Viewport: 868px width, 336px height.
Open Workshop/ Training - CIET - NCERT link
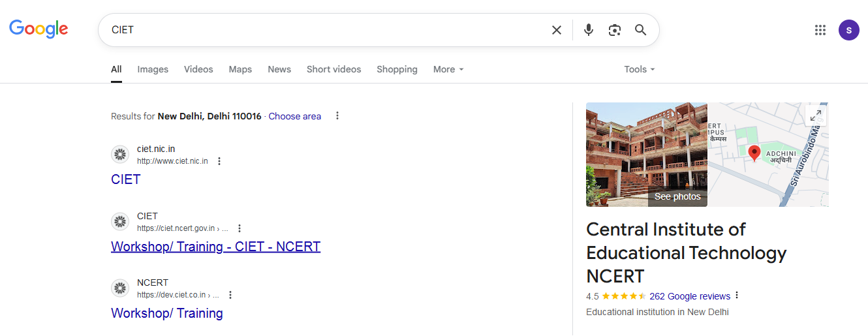coord(216,247)
